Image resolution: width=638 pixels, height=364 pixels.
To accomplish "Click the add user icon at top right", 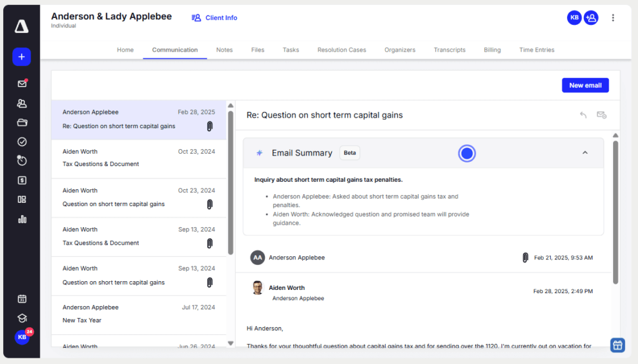I will [591, 18].
